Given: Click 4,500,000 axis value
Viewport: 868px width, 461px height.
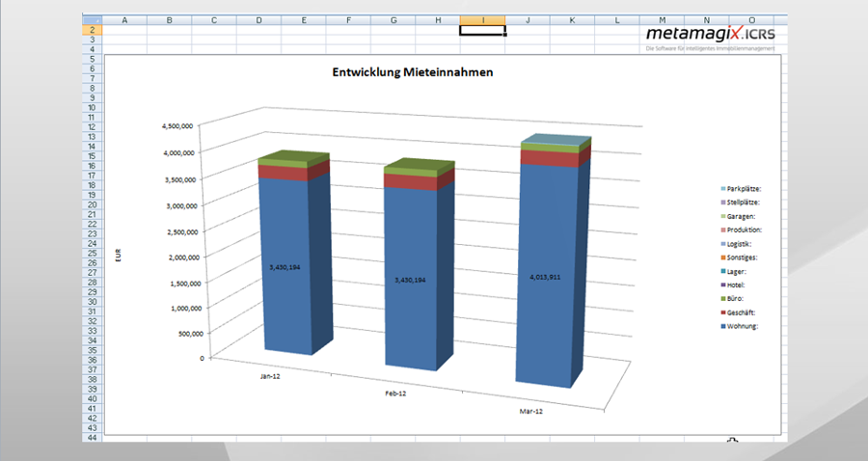Looking at the screenshot, I should tap(177, 126).
